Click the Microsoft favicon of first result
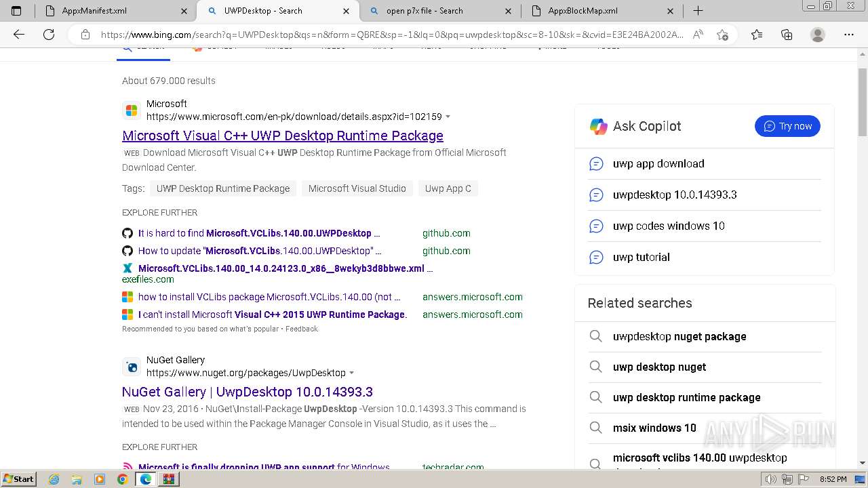This screenshot has height=488, width=868. (x=132, y=110)
